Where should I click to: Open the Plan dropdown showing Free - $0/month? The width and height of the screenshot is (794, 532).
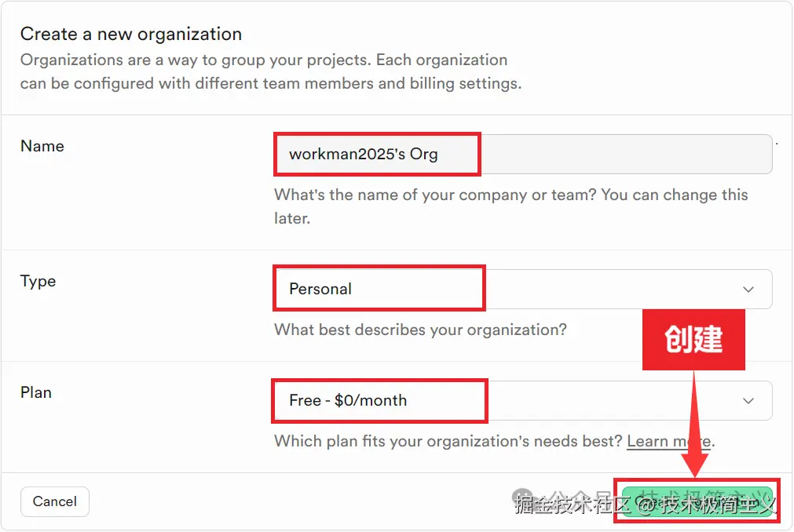[x=522, y=400]
